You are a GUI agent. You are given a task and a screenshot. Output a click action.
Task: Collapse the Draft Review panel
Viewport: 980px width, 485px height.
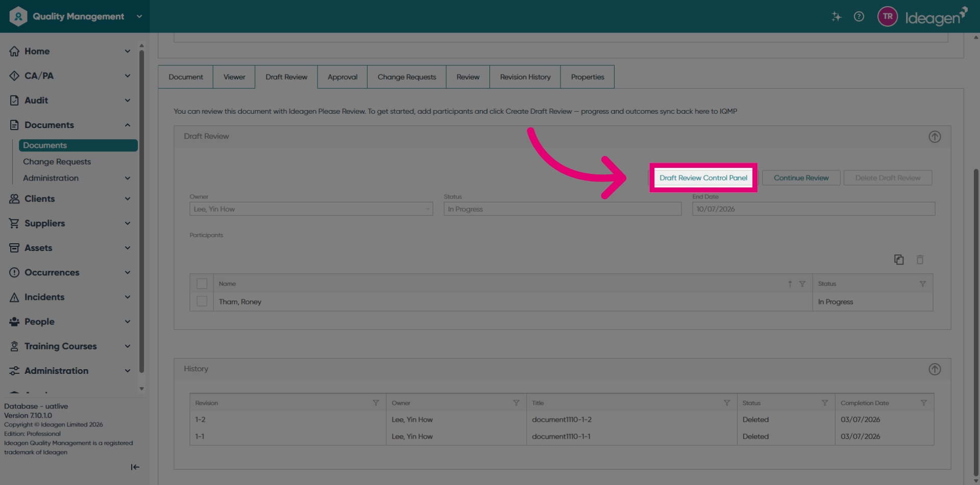[x=935, y=137]
